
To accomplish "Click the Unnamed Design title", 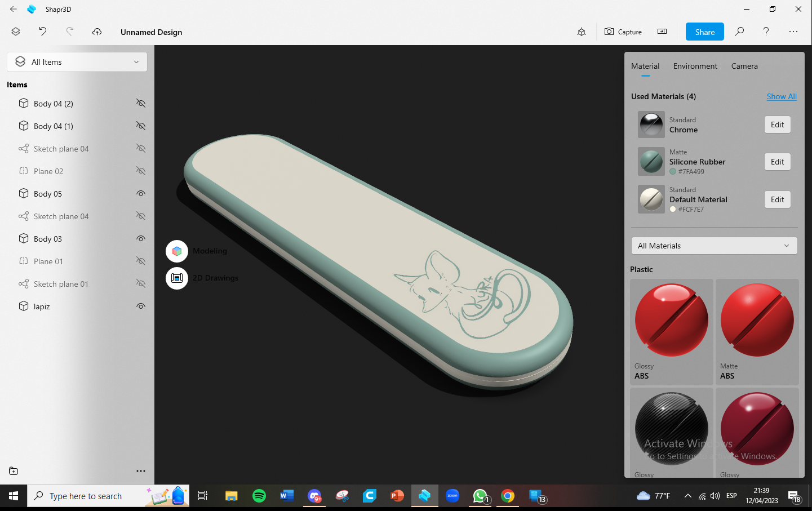I will [x=151, y=32].
